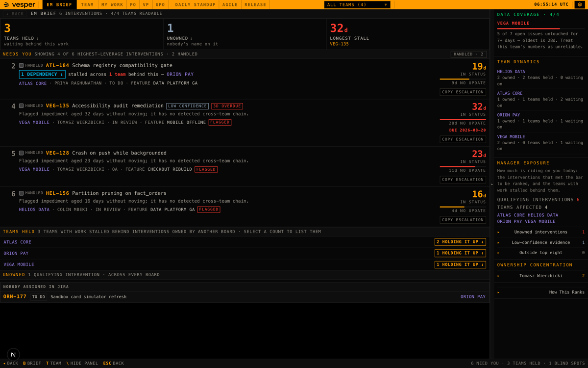Expand Unowned interventions row
Viewport: 588px width, 368px height.
pos(541,232)
